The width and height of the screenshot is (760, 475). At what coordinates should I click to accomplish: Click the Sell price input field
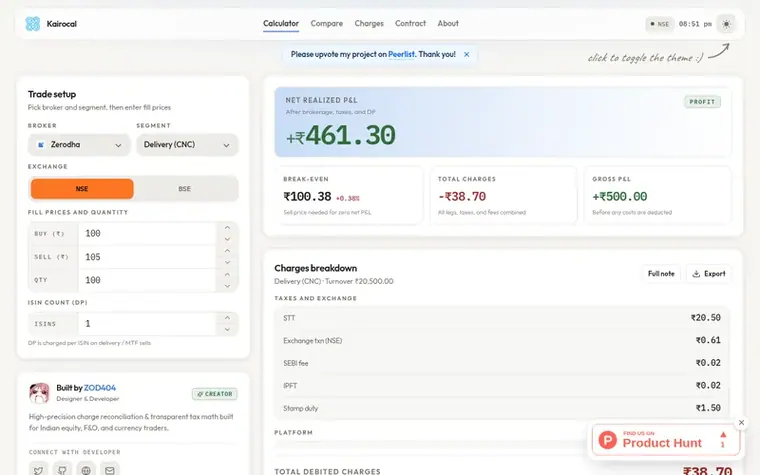(147, 257)
